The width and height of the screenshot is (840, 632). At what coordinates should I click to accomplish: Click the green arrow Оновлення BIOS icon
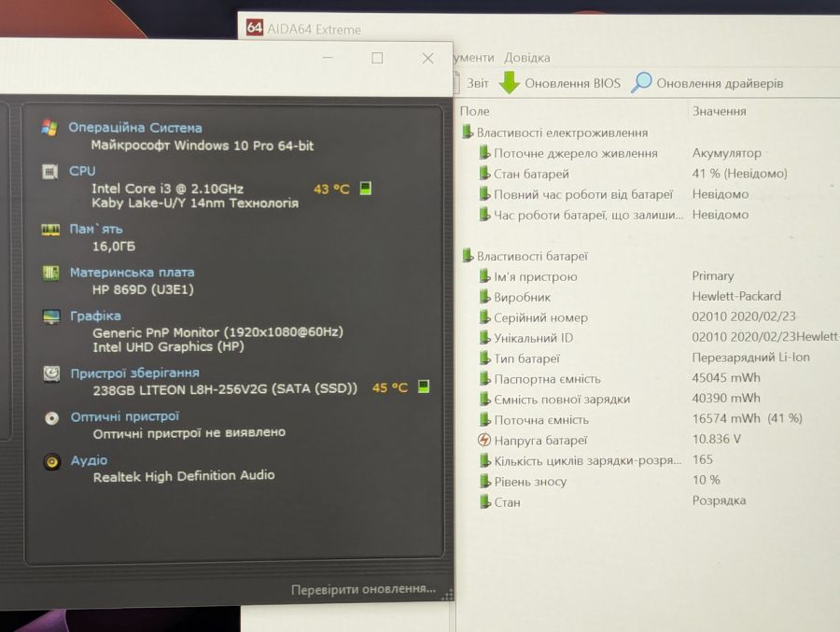click(510, 82)
